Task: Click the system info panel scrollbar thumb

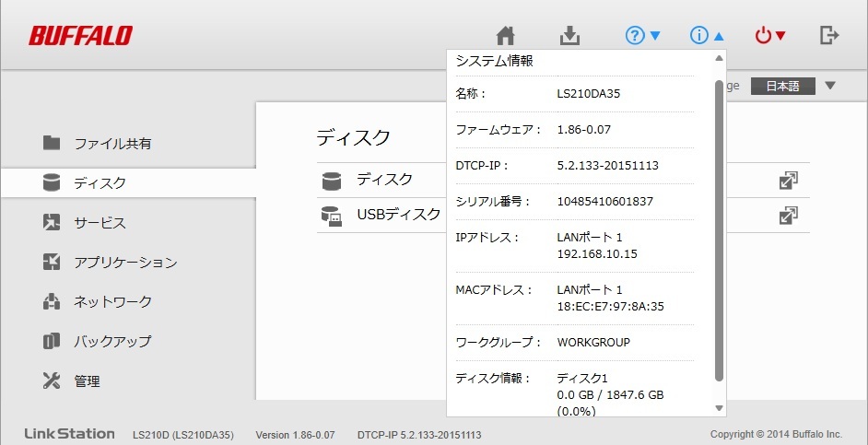Action: [x=719, y=229]
